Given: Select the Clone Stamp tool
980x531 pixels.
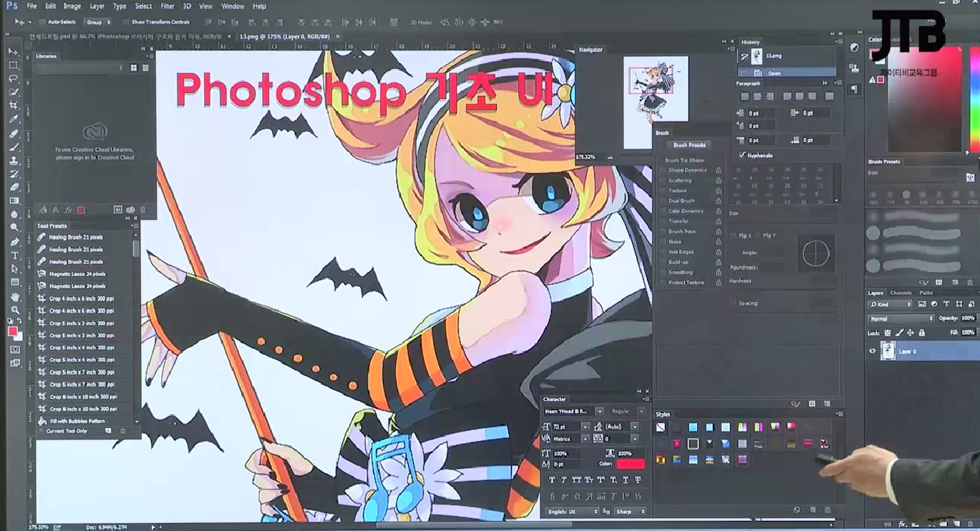Looking at the screenshot, I should (x=14, y=160).
